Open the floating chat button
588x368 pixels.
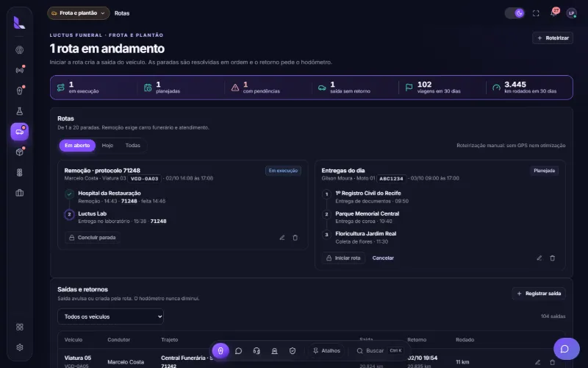click(x=566, y=349)
